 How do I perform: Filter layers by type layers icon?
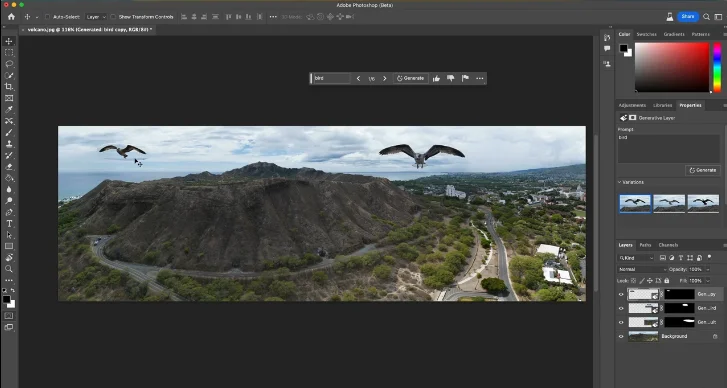(x=681, y=258)
